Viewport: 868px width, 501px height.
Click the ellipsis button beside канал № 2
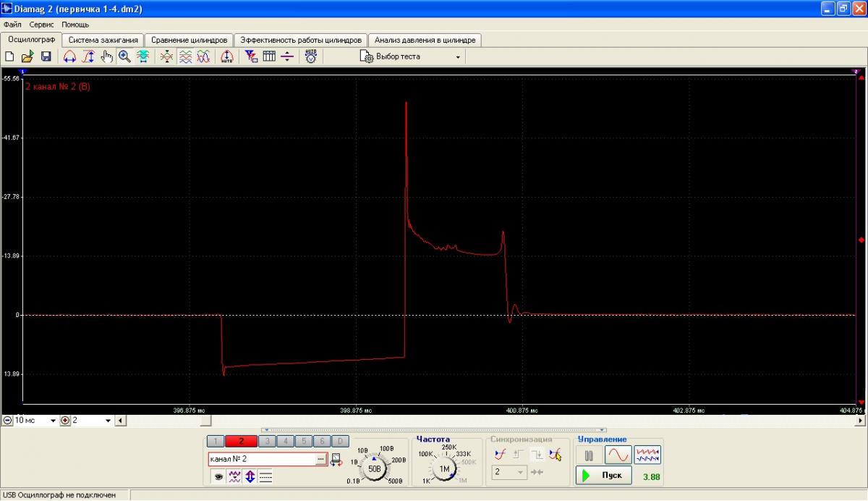[321, 459]
